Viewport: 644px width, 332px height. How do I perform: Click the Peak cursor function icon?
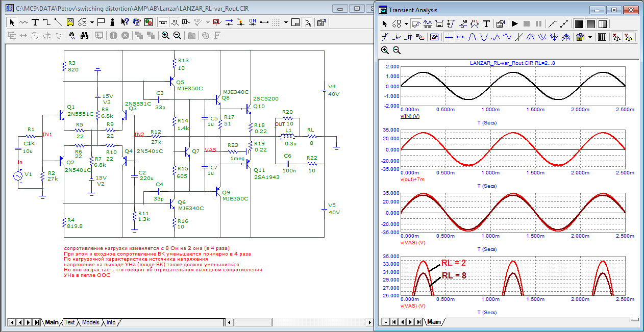pos(472,37)
